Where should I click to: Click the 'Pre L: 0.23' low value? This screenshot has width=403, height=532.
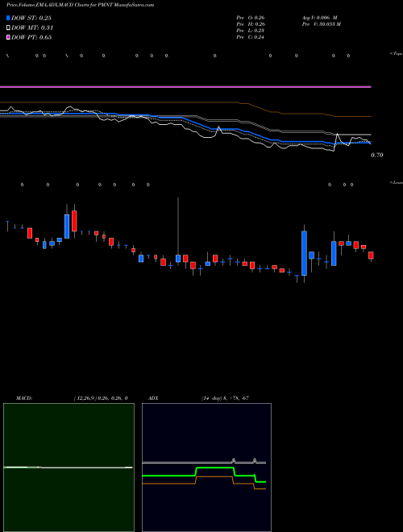(x=251, y=31)
